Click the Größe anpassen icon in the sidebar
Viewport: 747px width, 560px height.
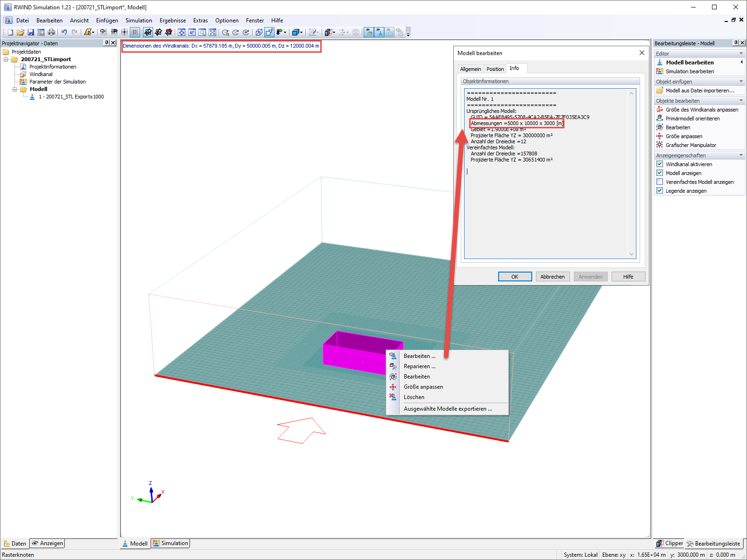pos(660,136)
